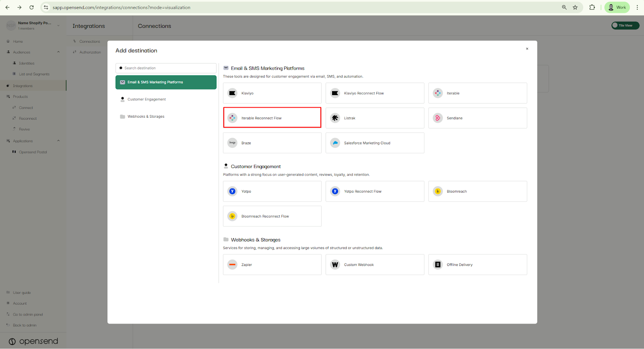Collapse the Audiences sidebar section
Image resolution: width=644 pixels, height=349 pixels.
(x=58, y=52)
